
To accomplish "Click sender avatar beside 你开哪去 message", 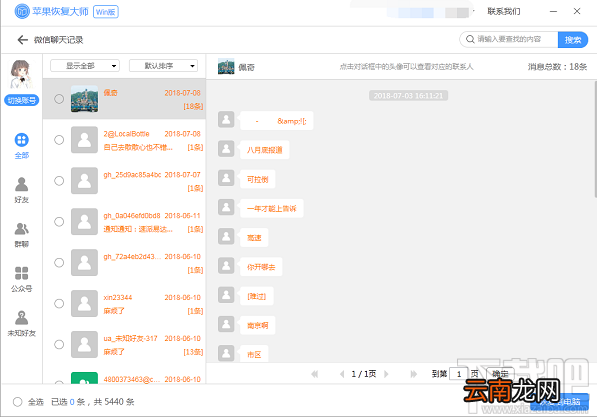I will coord(226,265).
